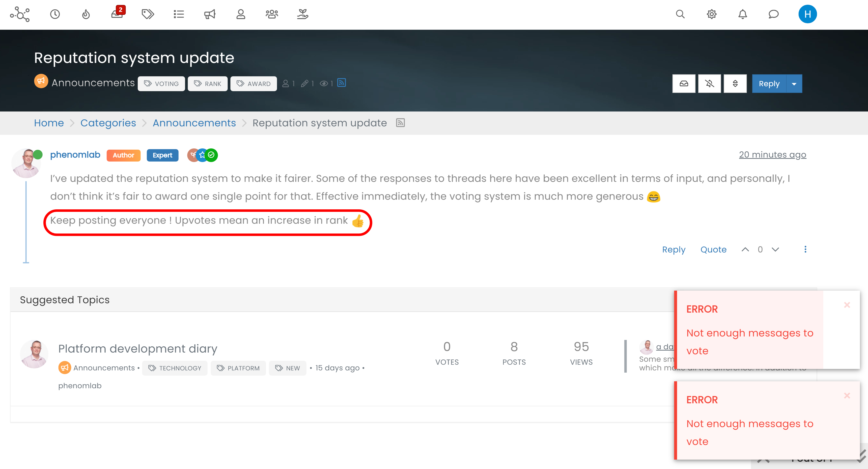The height and width of the screenshot is (469, 868).
Task: Open the admin settings gear icon
Action: tap(711, 14)
